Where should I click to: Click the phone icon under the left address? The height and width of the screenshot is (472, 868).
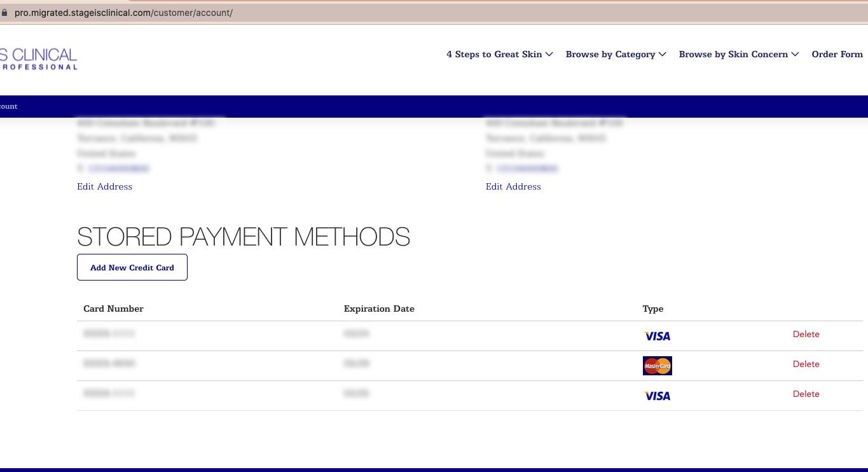[x=80, y=168]
